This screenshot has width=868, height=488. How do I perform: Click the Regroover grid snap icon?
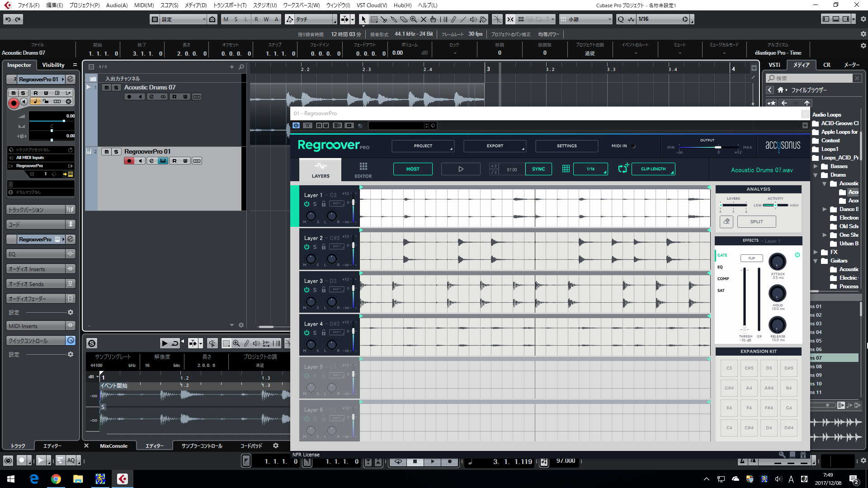coord(566,169)
